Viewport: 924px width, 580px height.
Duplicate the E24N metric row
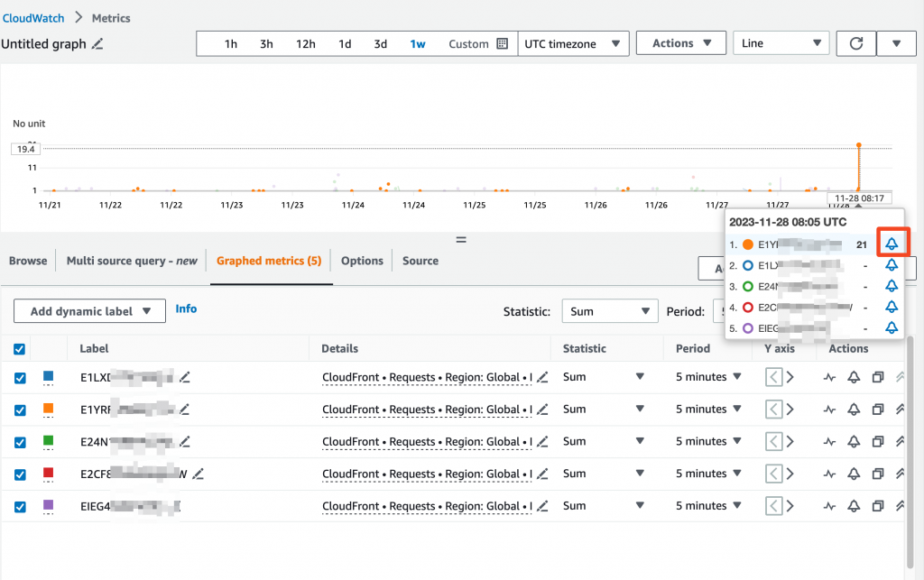[878, 441]
